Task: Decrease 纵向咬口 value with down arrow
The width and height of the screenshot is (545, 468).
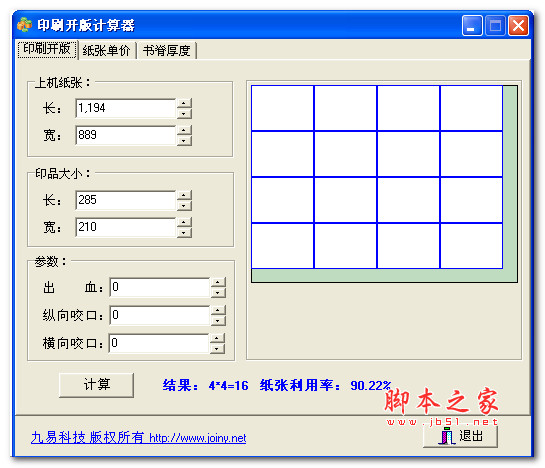Action: coord(218,321)
